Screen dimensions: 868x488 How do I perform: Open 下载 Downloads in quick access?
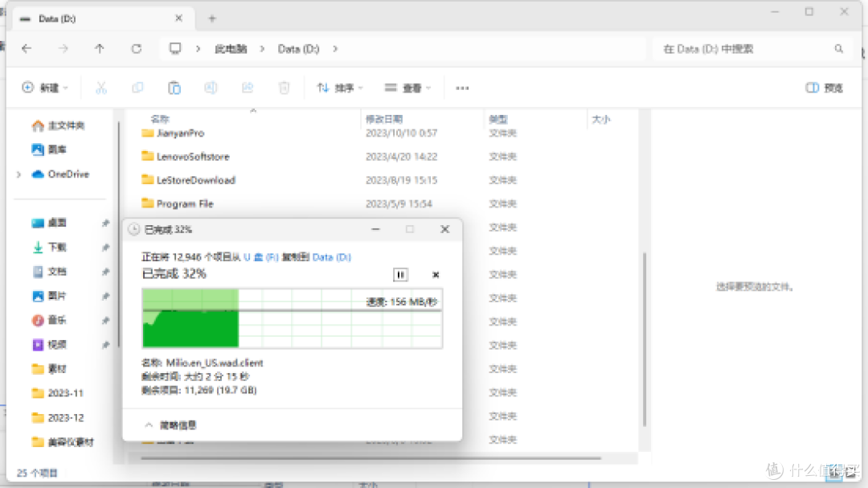(49, 247)
